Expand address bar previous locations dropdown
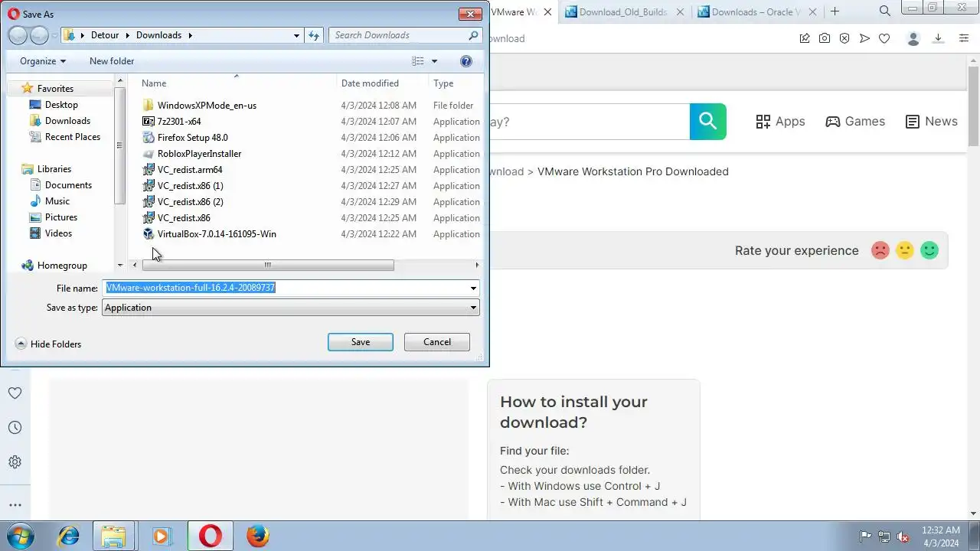980x551 pixels. pos(296,35)
